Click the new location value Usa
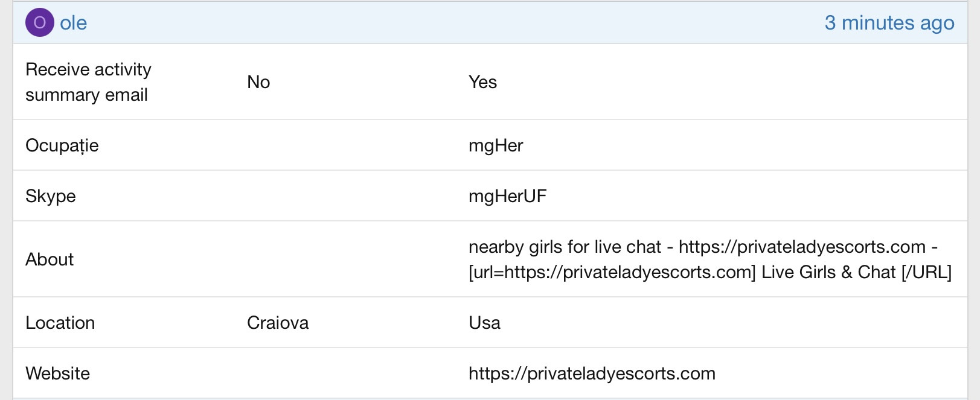The width and height of the screenshot is (980, 400). point(484,323)
